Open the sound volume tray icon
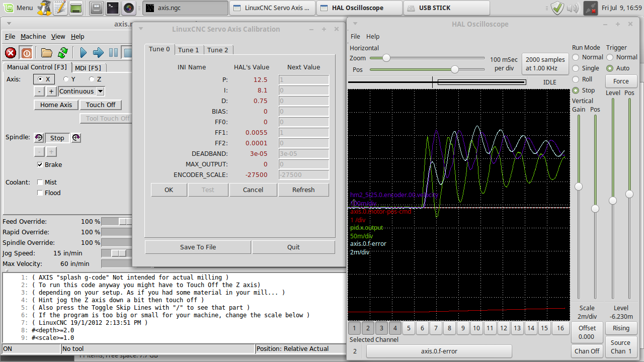Image resolution: width=644 pixels, height=362 pixels. pos(573,8)
